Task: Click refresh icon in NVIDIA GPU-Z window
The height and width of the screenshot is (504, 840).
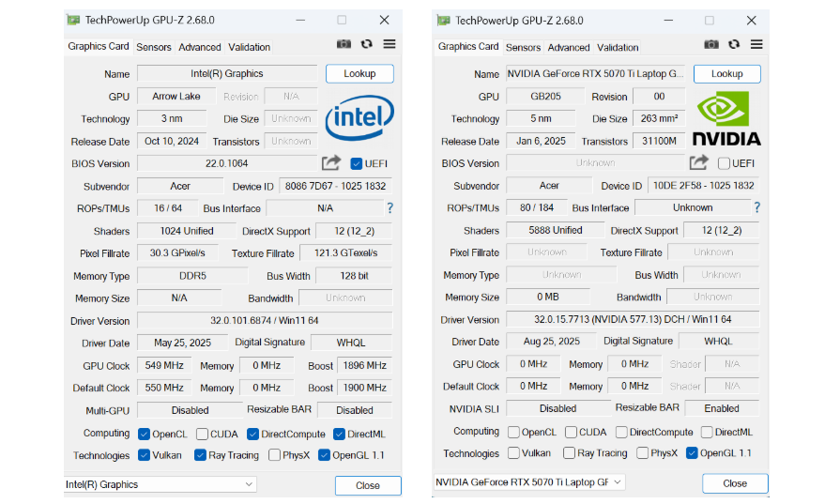Action: coord(734,44)
